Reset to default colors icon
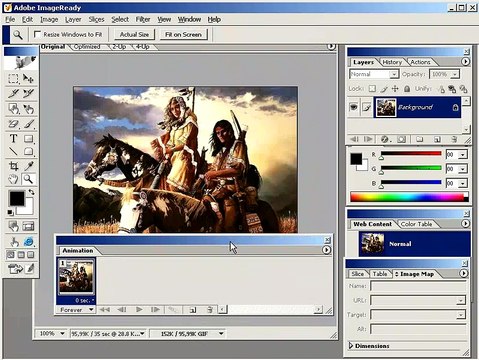 pos(10,212)
